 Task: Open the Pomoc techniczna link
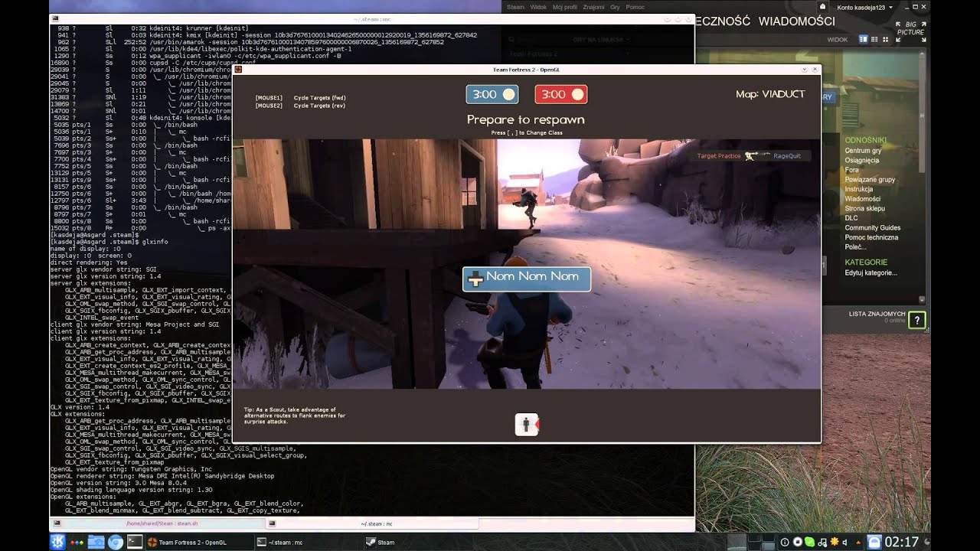pyautogui.click(x=871, y=237)
